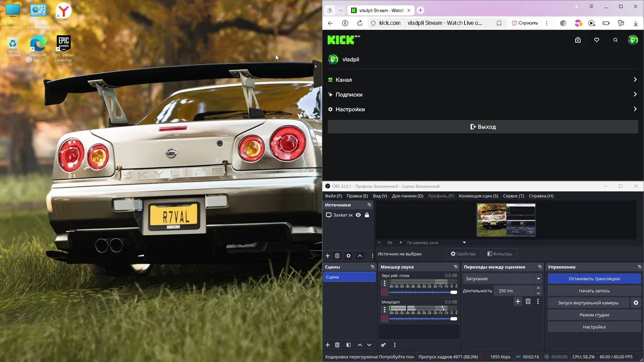Open the Kick following heart icon
The width and height of the screenshot is (644, 362).
coord(597,40)
